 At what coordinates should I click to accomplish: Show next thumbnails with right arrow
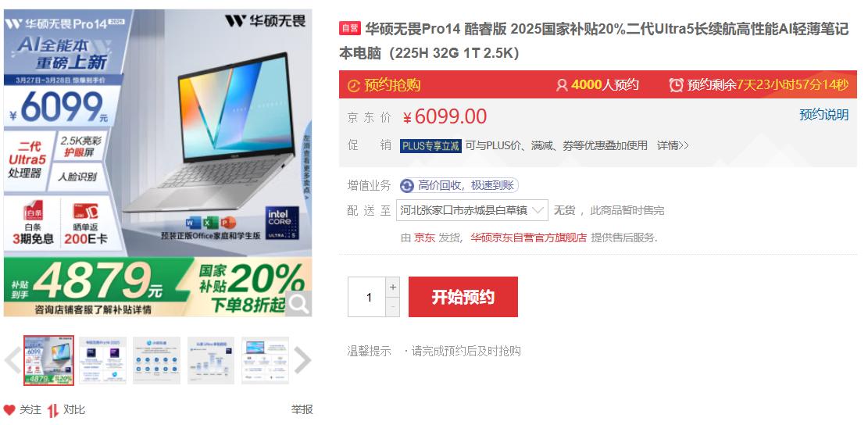[302, 361]
